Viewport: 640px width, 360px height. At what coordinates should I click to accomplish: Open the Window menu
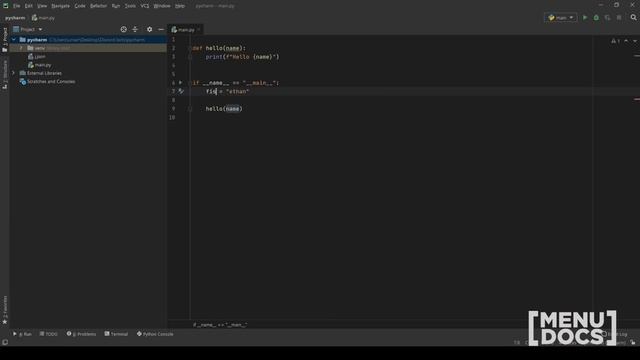pyautogui.click(x=162, y=6)
